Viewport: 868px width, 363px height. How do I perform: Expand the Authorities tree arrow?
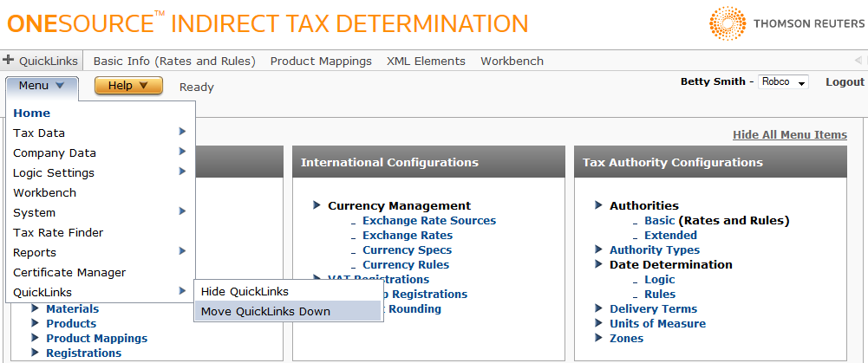(599, 206)
